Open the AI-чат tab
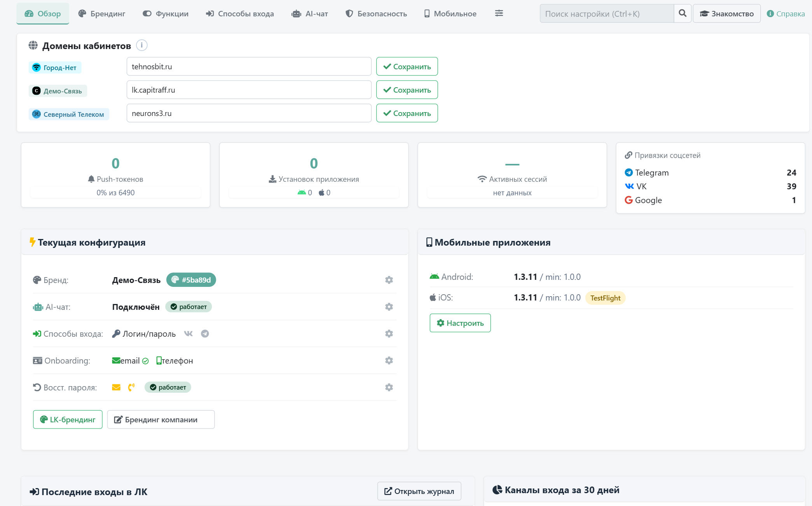 (x=310, y=14)
